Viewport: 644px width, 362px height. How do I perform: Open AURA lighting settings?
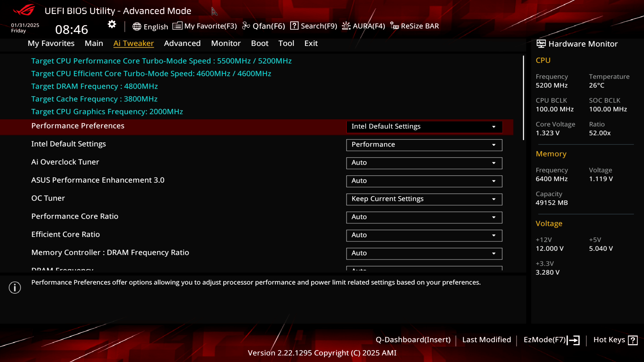coord(363,25)
